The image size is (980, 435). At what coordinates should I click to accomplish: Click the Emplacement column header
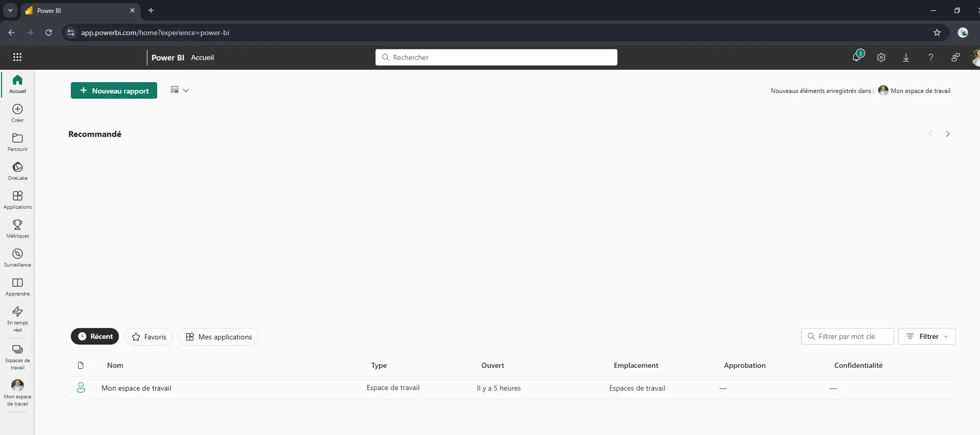pos(636,365)
